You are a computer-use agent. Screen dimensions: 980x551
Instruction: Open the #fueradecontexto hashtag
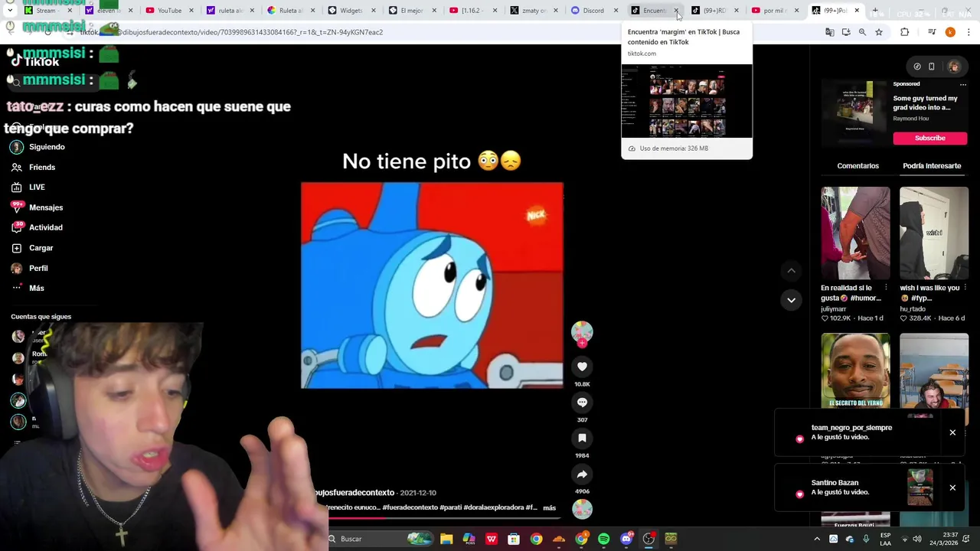pyautogui.click(x=410, y=507)
